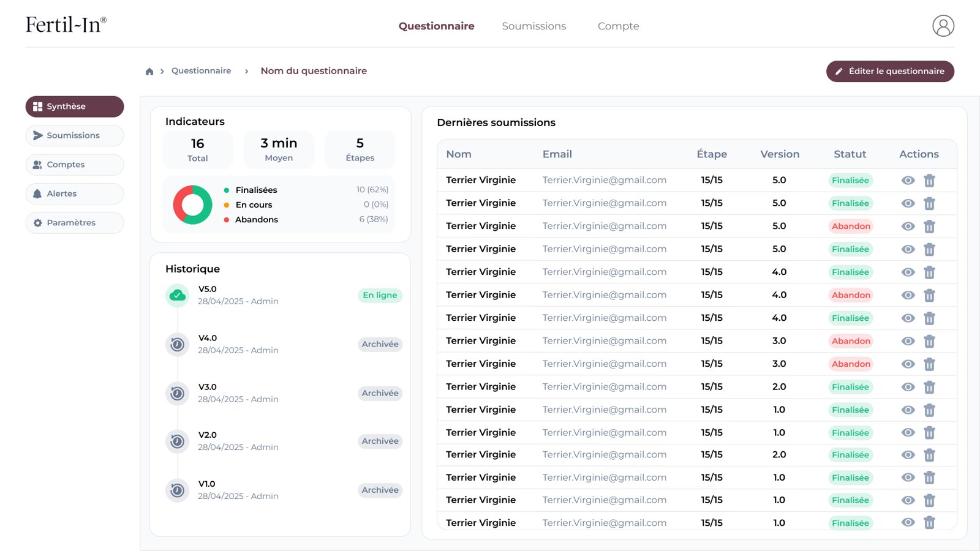The height and width of the screenshot is (551, 980).
Task: Click the V3.0 history clock icon
Action: [x=178, y=393]
